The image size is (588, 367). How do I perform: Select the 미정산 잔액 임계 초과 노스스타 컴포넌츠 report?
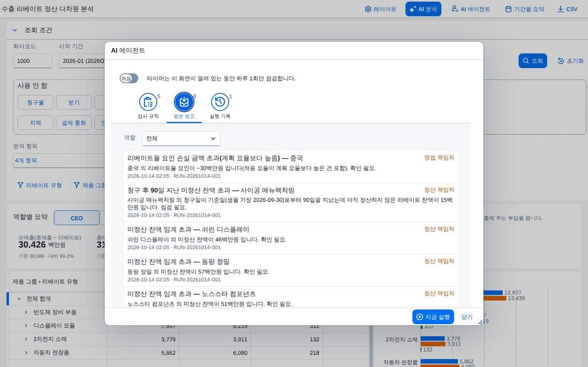[x=291, y=298]
